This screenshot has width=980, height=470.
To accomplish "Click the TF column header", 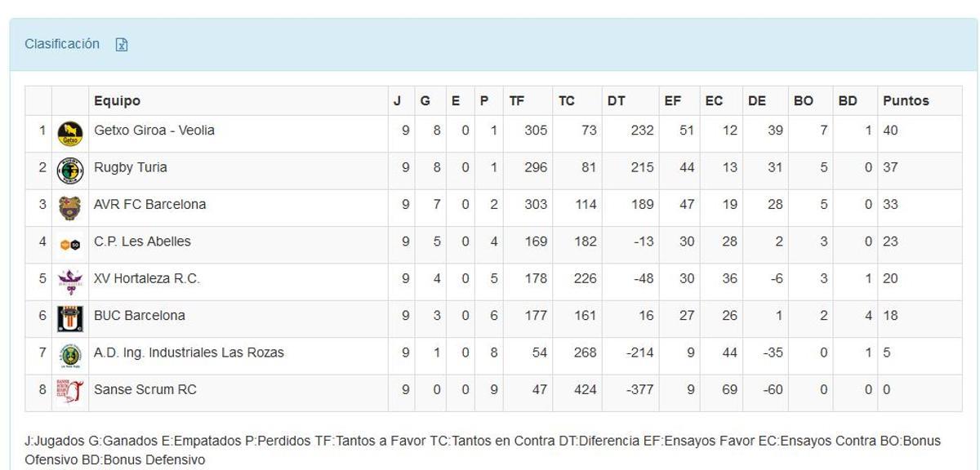I will click(x=518, y=100).
